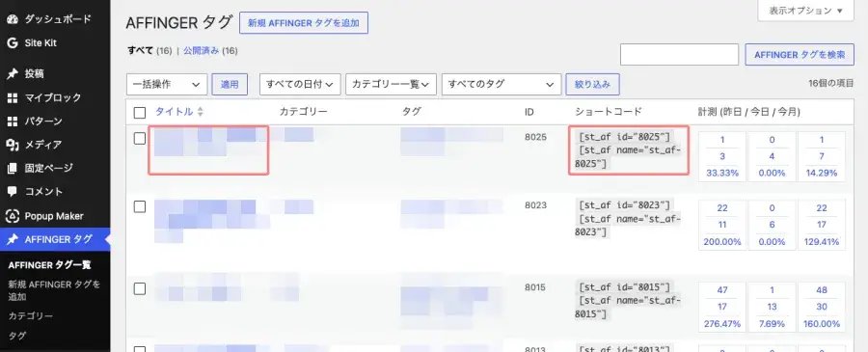Image resolution: width=868 pixels, height=352 pixels.
Task: Click ショートコード column header
Action: click(609, 112)
